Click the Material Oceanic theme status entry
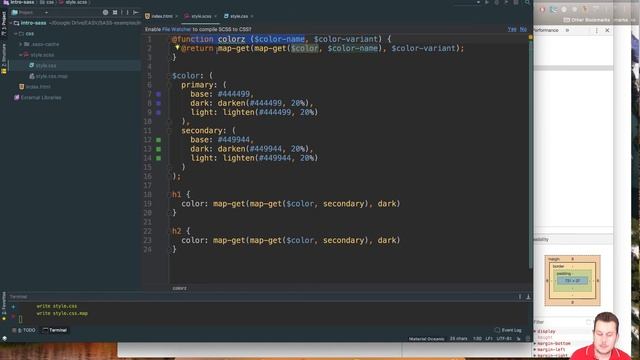 point(427,339)
